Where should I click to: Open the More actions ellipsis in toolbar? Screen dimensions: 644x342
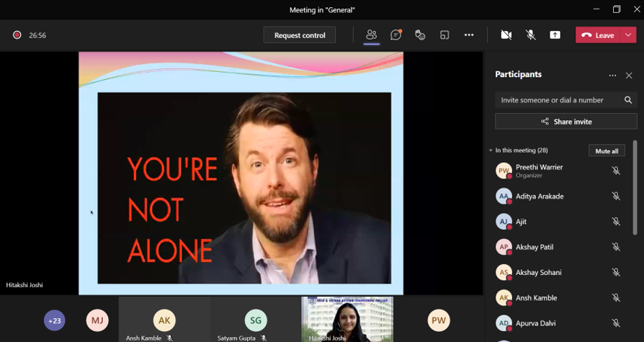(469, 35)
